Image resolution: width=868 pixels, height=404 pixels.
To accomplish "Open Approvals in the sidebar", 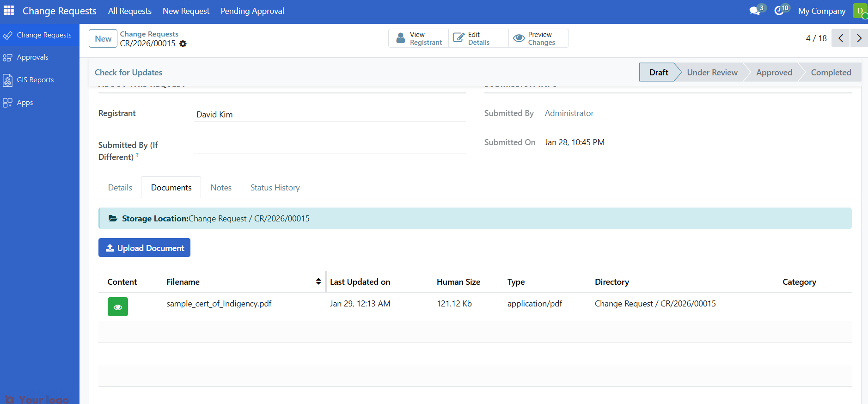I will click(x=32, y=57).
